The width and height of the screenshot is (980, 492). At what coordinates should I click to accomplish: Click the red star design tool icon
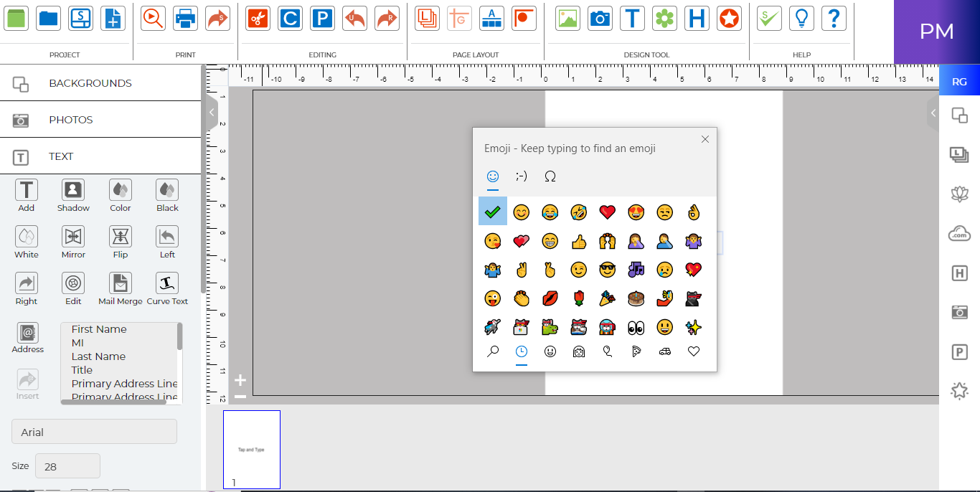[x=729, y=18]
